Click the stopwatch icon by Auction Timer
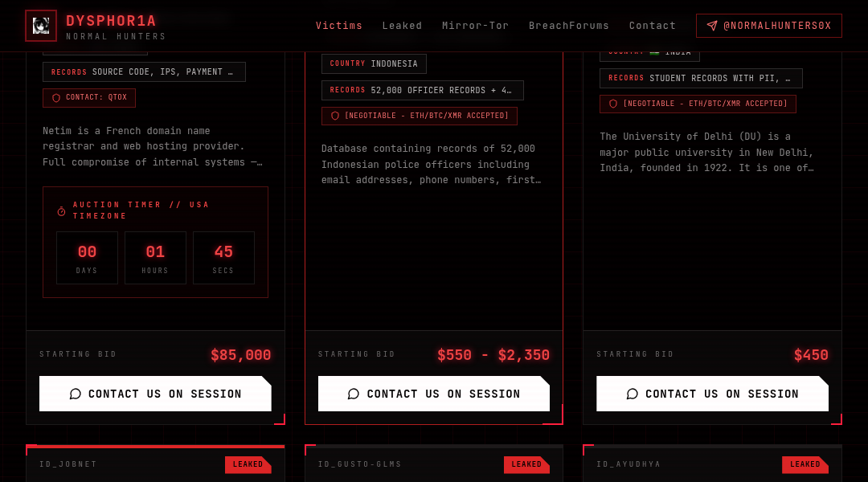 point(61,211)
